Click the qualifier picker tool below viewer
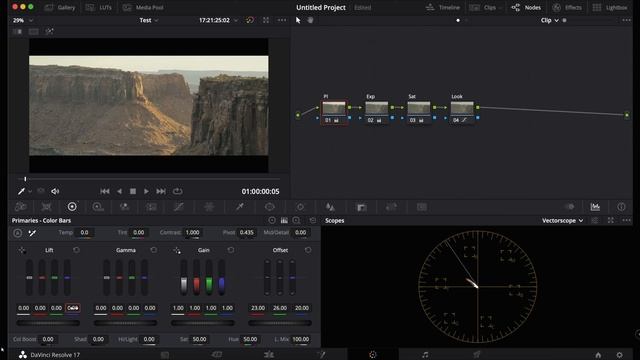 pyautogui.click(x=21, y=191)
